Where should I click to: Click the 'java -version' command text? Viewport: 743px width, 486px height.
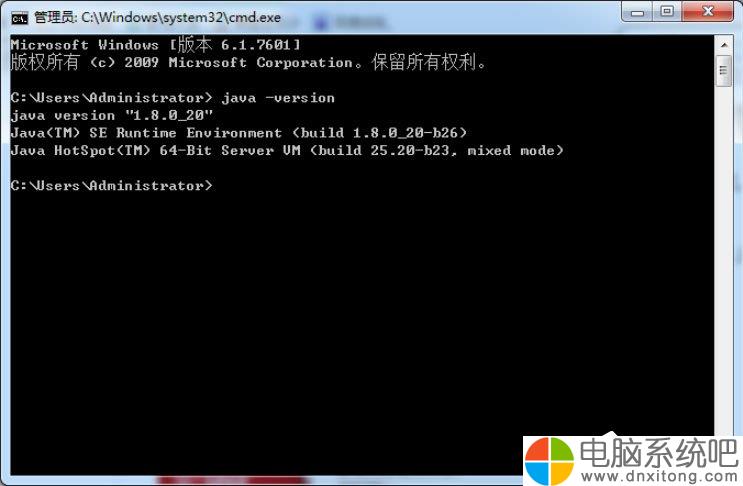(x=278, y=98)
